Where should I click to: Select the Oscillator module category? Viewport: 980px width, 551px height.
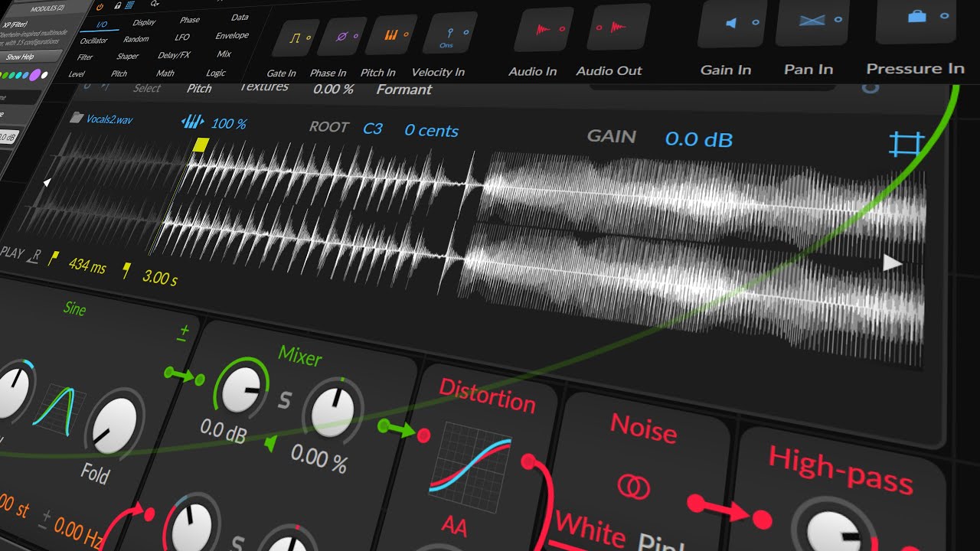pos(94,41)
